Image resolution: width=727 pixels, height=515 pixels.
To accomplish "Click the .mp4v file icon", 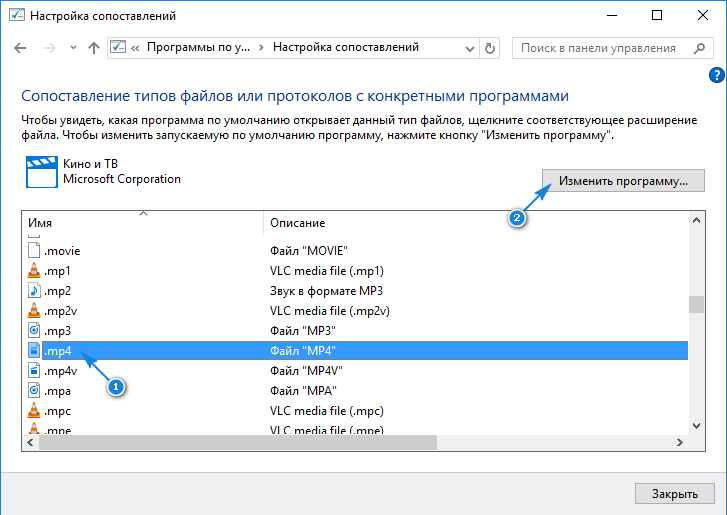I will (x=34, y=370).
